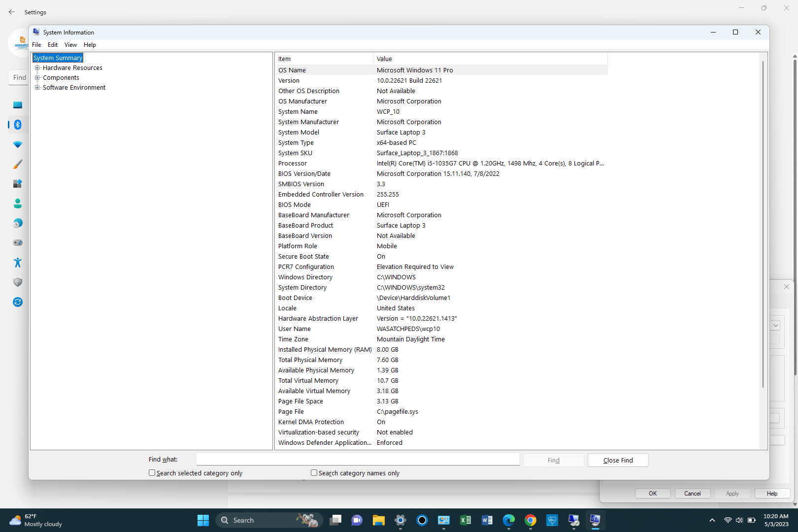Image resolution: width=798 pixels, height=532 pixels.
Task: Open the Control Panel taskbar icon
Action: [444, 520]
